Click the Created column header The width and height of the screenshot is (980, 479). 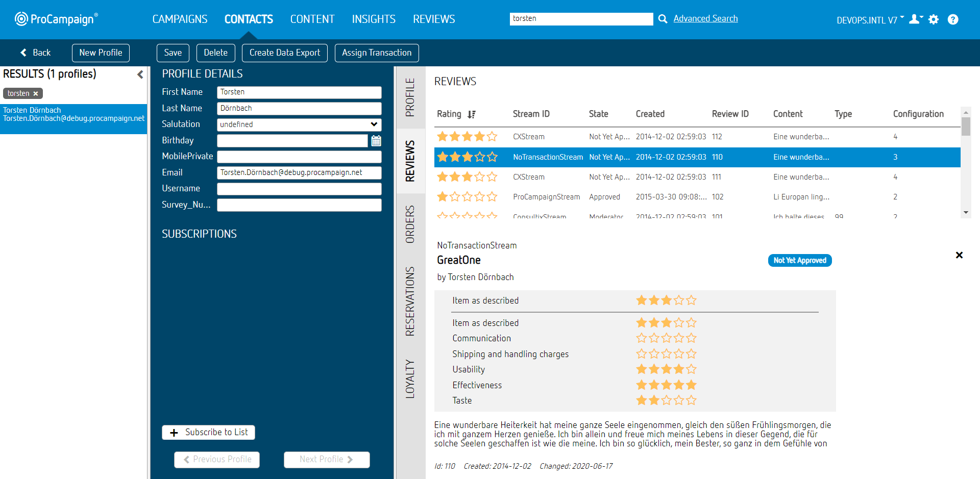coord(650,114)
